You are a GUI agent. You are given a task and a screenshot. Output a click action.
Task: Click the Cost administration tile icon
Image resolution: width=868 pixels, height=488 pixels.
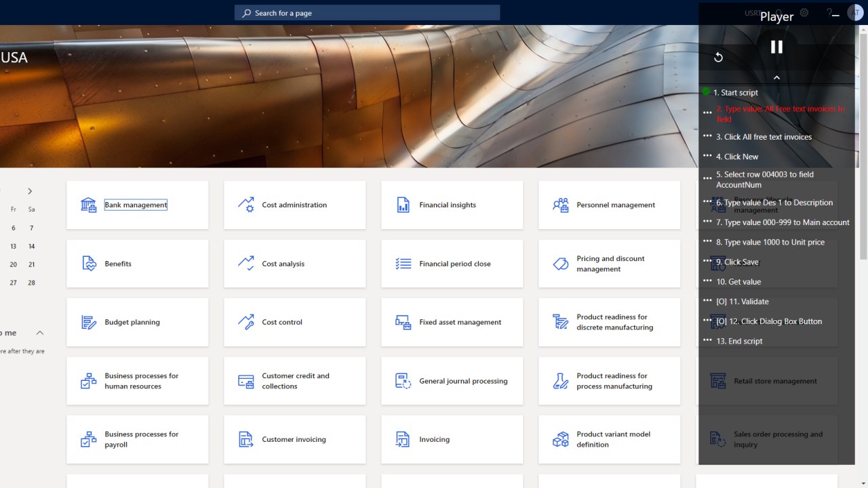point(246,205)
